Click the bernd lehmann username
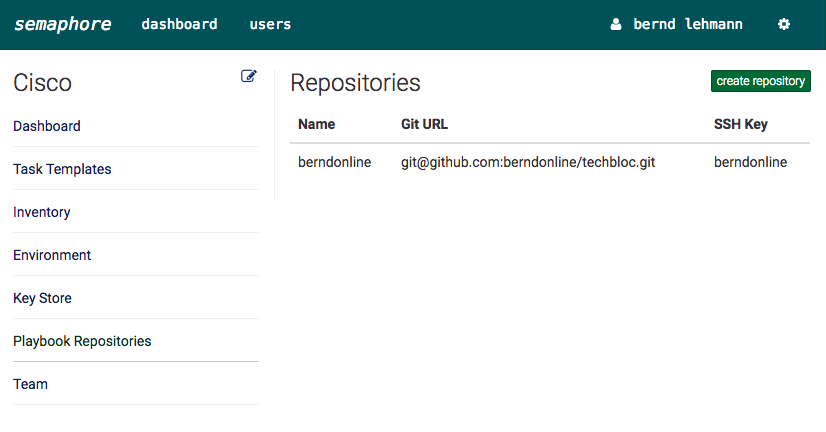The image size is (826, 432). [x=688, y=24]
